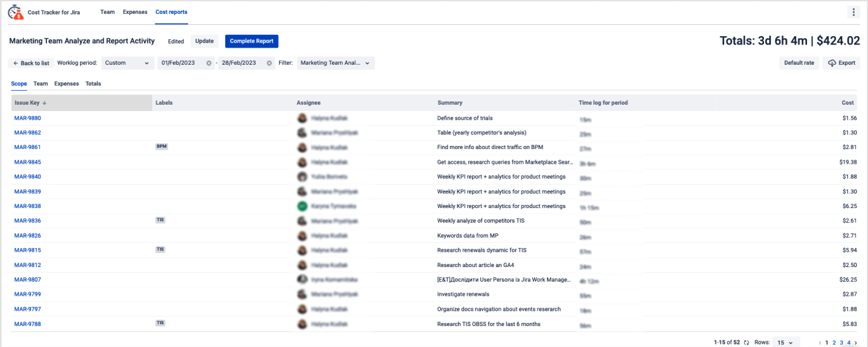The image size is (868, 347).
Task: Open the three-dot more options menu
Action: pos(853,12)
